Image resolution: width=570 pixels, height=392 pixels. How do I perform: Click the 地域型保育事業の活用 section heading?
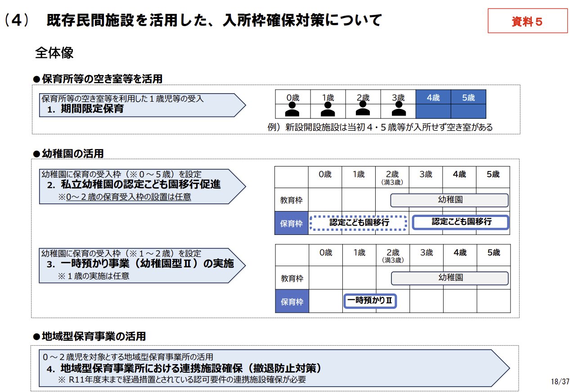tap(93, 336)
